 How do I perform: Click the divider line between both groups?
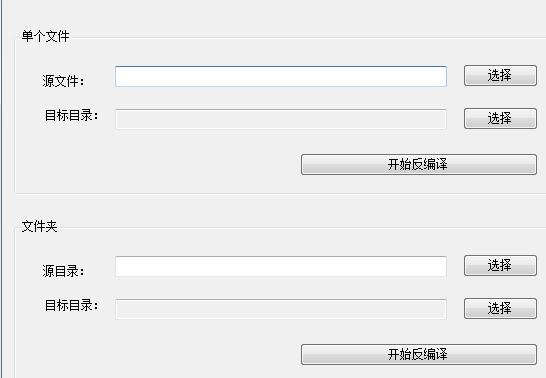coord(280,193)
